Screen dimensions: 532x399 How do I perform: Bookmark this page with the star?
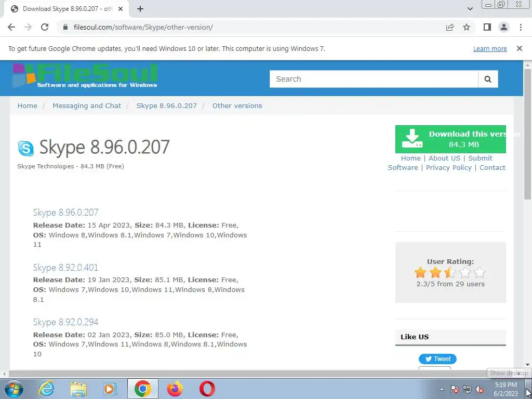[467, 27]
